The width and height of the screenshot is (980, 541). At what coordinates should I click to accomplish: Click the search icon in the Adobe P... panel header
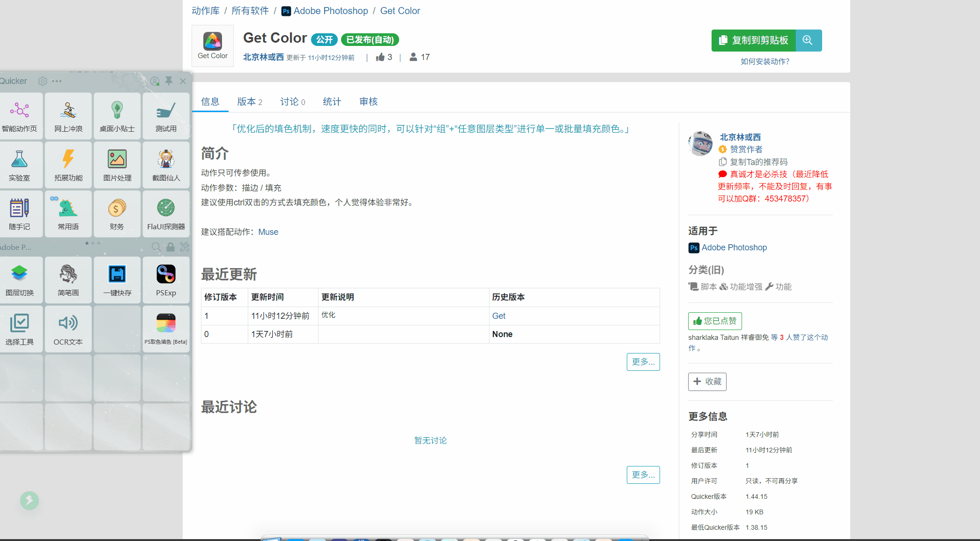(x=156, y=247)
